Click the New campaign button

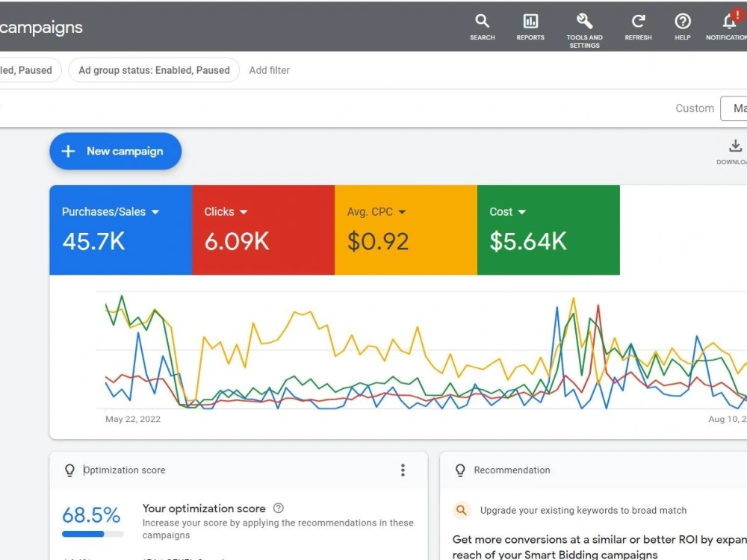[115, 152]
